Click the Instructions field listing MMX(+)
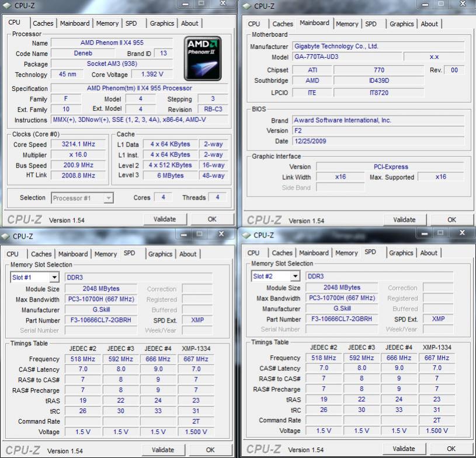The image size is (476, 458). [140, 120]
